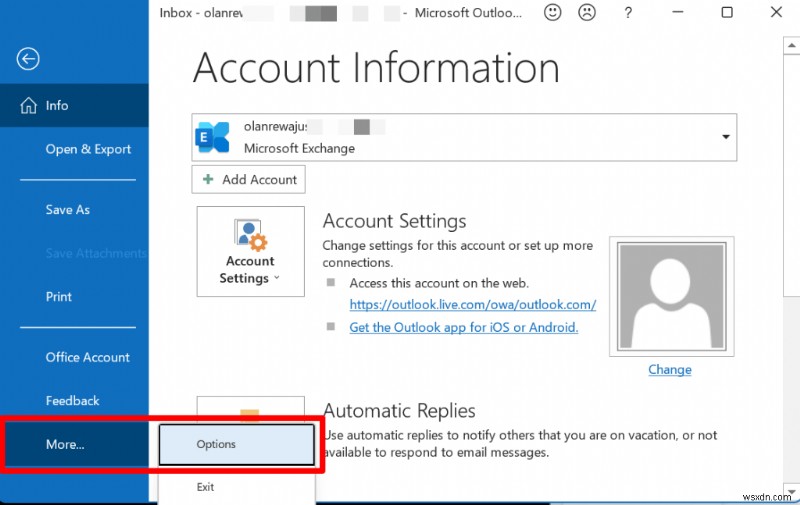
Task: Open the Info tab
Action: (74, 105)
